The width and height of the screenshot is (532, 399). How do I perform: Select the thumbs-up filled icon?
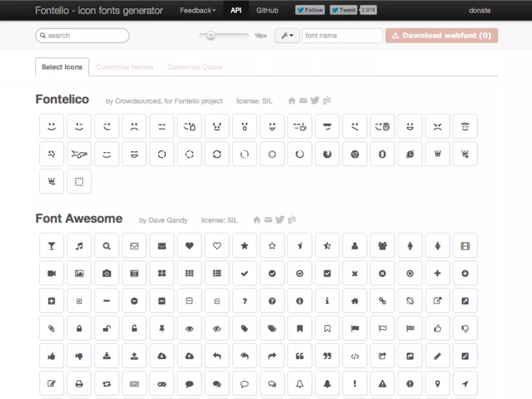51,356
